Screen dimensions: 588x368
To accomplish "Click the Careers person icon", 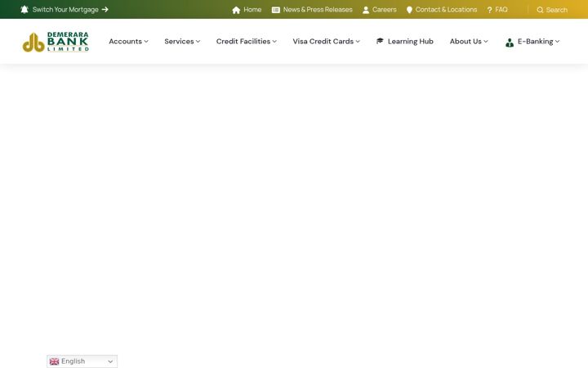I will [x=366, y=10].
